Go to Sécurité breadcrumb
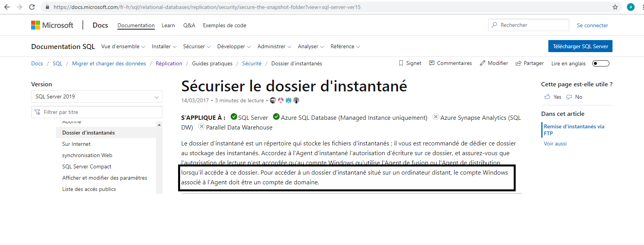This screenshot has height=245, width=644. coord(252,63)
